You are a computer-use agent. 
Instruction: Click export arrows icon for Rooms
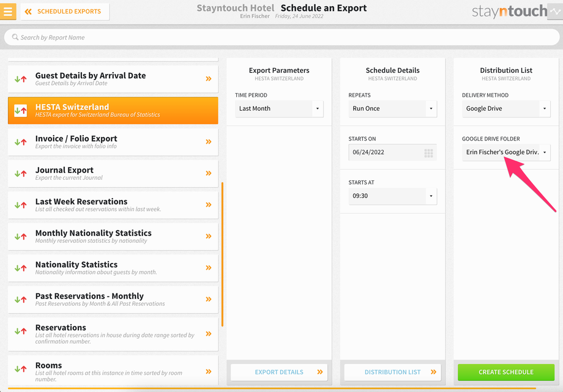[x=20, y=369]
